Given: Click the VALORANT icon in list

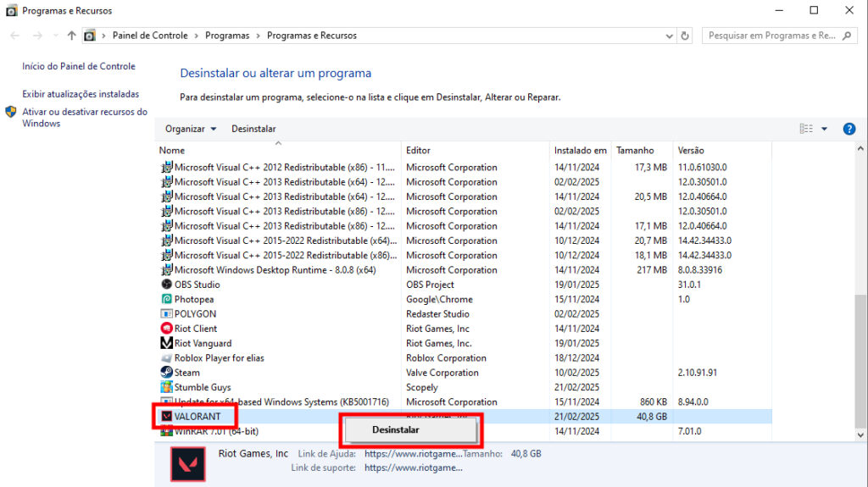Looking at the screenshot, I should tap(167, 417).
